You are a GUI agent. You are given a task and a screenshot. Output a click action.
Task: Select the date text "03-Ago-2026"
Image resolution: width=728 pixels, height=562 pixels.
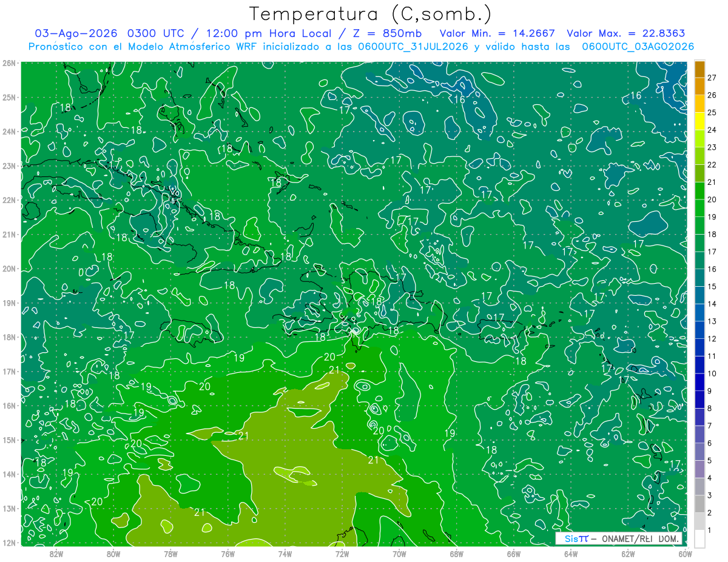76,33
